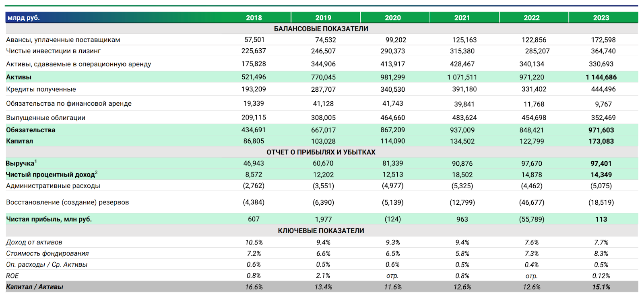Image resolution: width=644 pixels, height=296 pixels.
Task: Click the 'млрд руб.' header cell
Action: point(24,18)
